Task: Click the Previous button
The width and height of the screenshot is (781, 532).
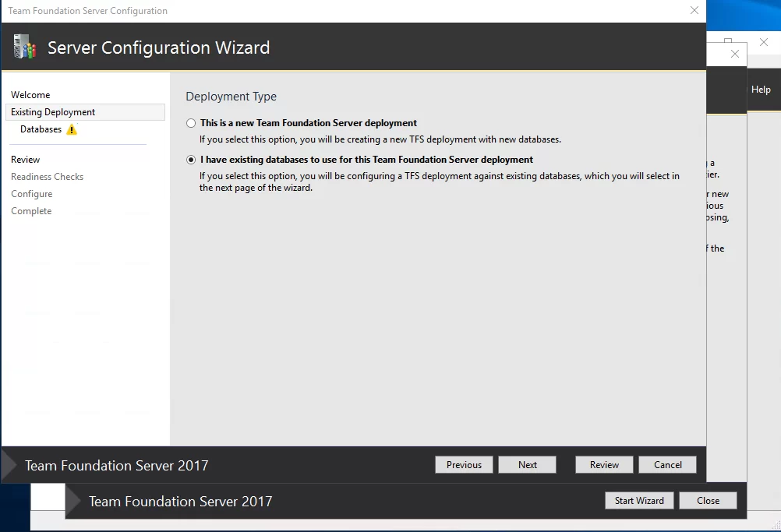Action: pos(464,465)
